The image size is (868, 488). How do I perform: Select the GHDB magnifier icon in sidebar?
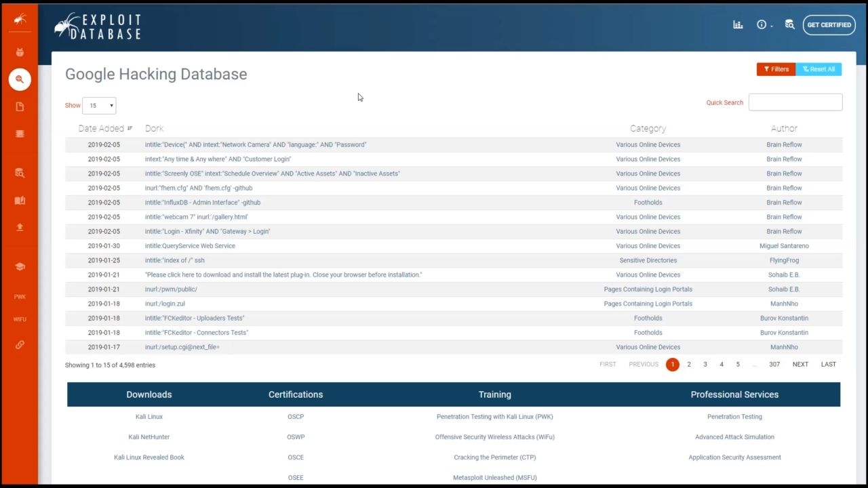point(20,79)
